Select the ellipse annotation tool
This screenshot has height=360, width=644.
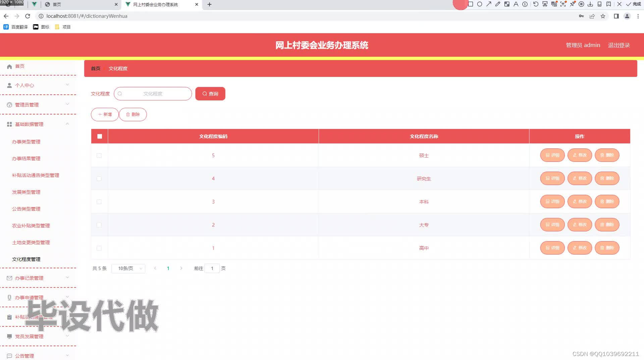pos(480,4)
